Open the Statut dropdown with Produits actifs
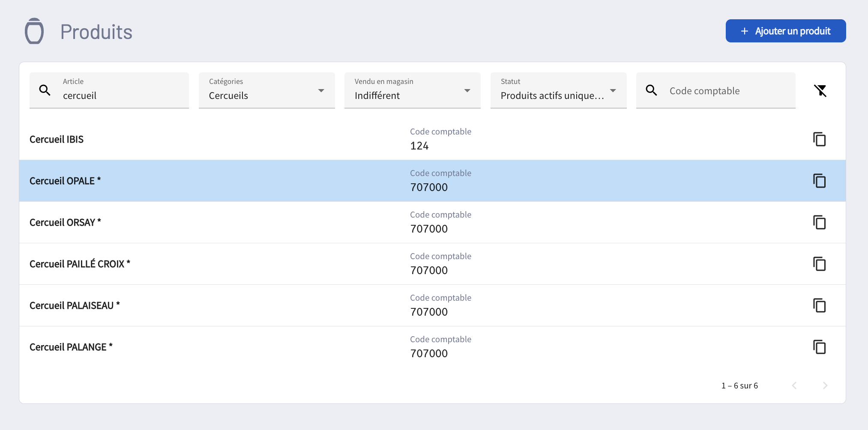The height and width of the screenshot is (430, 868). click(558, 90)
